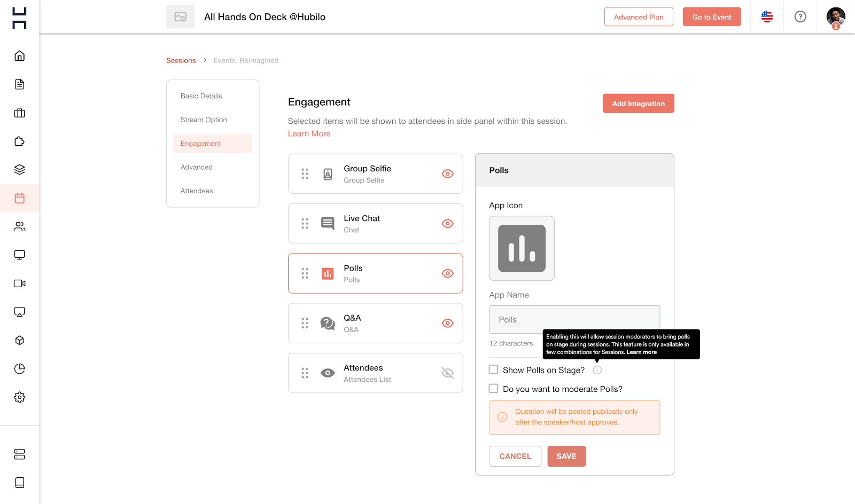Check Do you want to moderate Polls

tap(494, 389)
